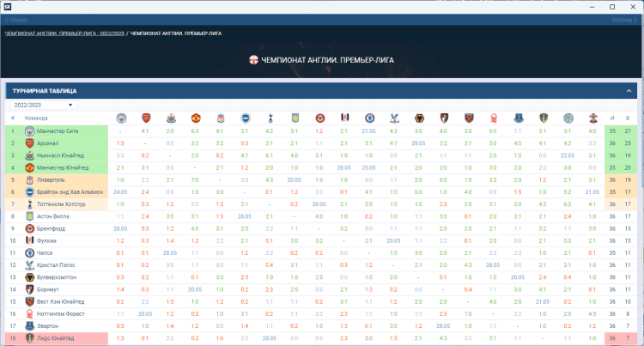Click Wolverhampton crest in column header

[419, 118]
